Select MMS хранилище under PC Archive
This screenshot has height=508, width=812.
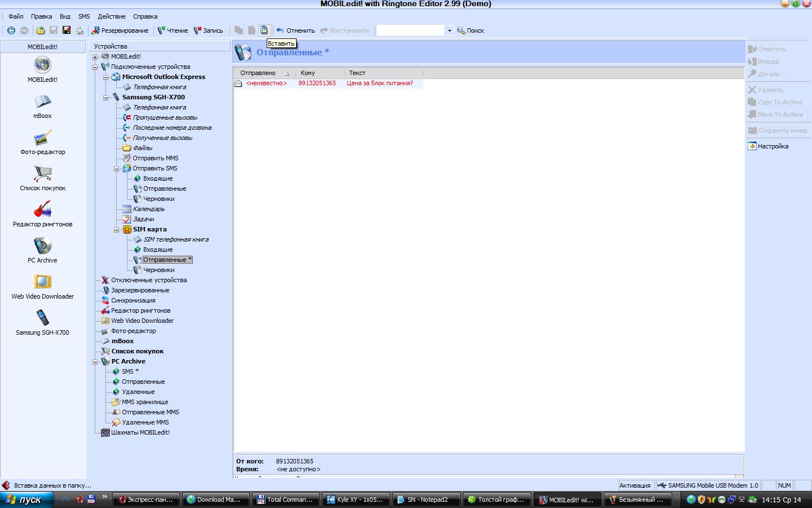tap(145, 402)
